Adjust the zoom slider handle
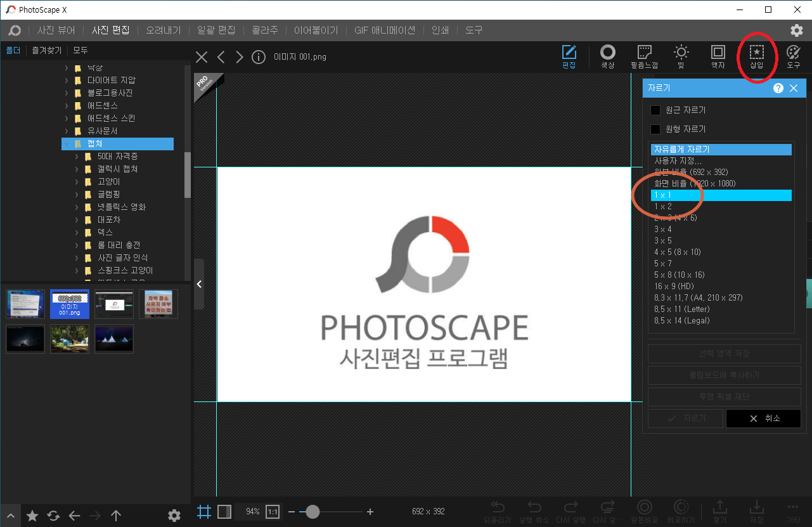 pyautogui.click(x=313, y=512)
